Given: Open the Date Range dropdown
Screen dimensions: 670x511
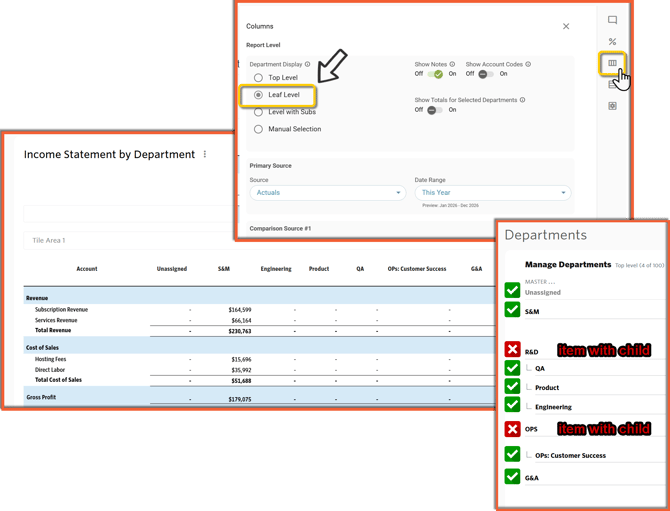Looking at the screenshot, I should tap(493, 193).
